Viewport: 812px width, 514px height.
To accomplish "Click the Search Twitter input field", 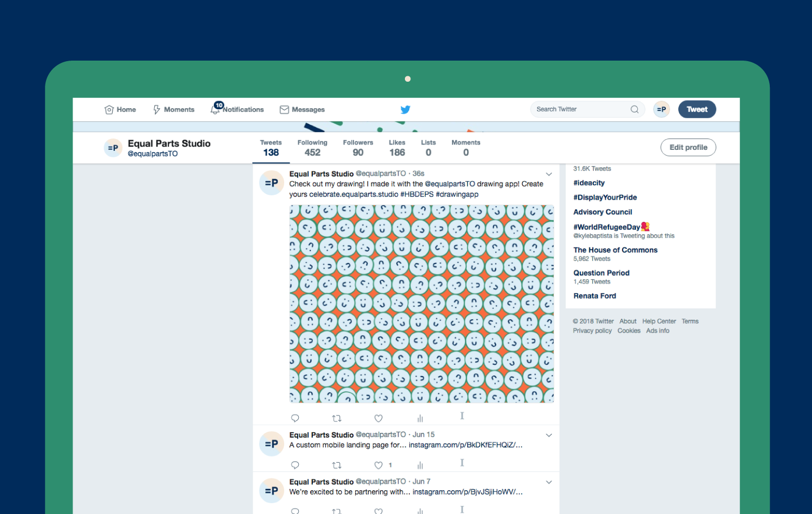I will click(x=579, y=109).
